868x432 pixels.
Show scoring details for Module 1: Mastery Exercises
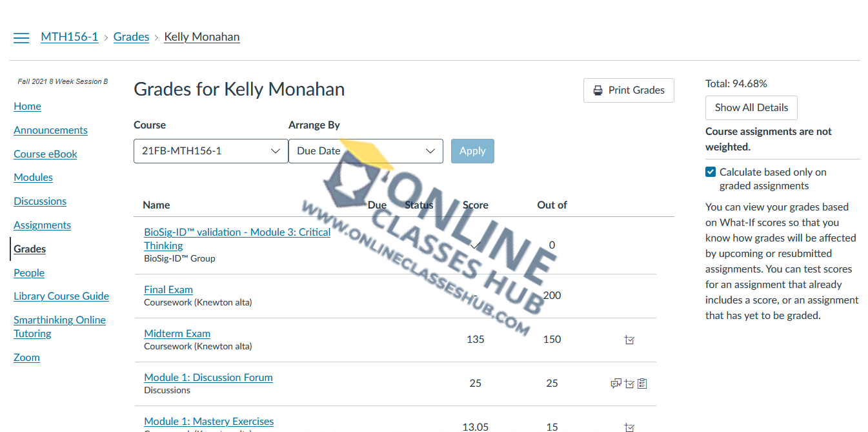pyautogui.click(x=629, y=427)
